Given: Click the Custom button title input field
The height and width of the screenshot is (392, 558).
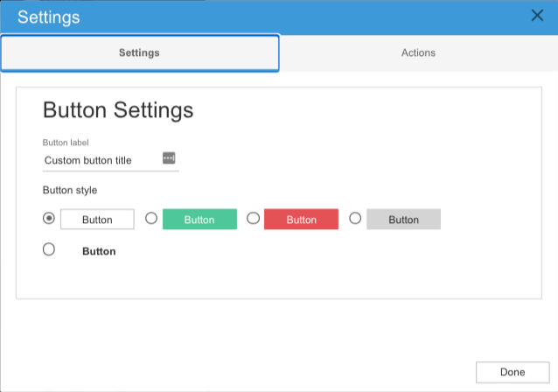Looking at the screenshot, I should pyautogui.click(x=100, y=160).
